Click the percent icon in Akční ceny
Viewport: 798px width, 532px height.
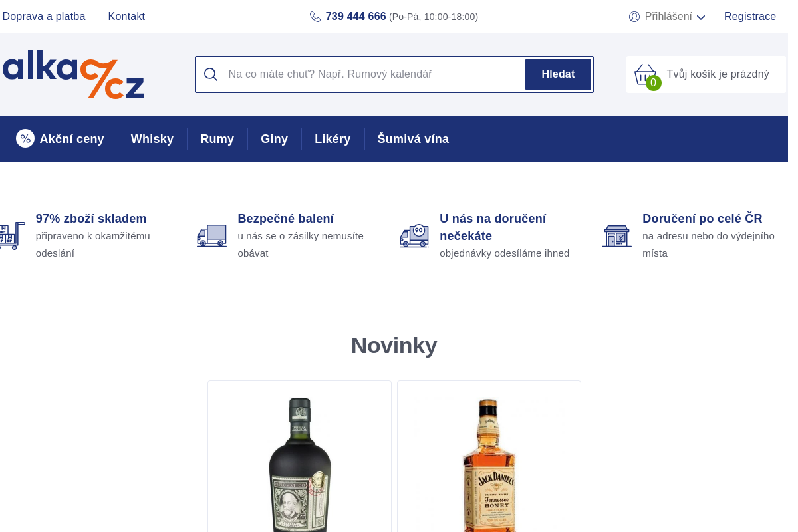pyautogui.click(x=25, y=138)
